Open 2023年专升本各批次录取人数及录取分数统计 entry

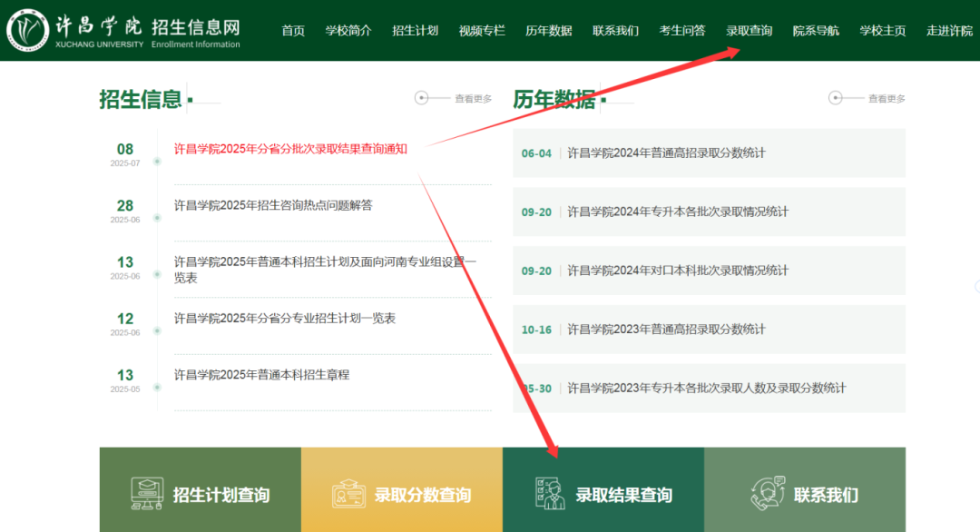point(707,389)
